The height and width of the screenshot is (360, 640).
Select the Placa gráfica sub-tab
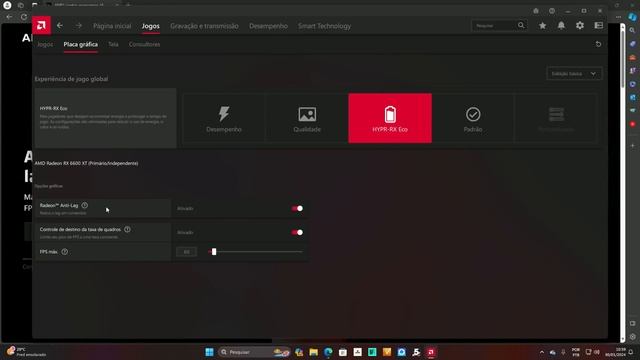(80, 44)
